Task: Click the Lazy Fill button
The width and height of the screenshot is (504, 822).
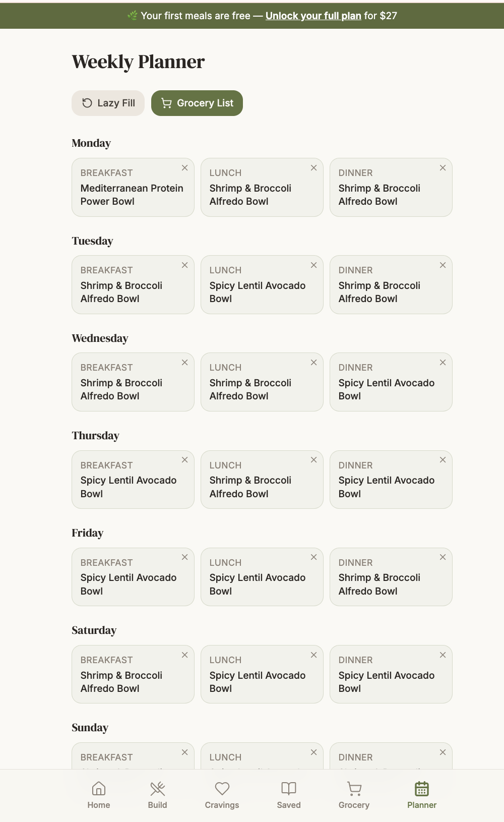Action: point(108,103)
